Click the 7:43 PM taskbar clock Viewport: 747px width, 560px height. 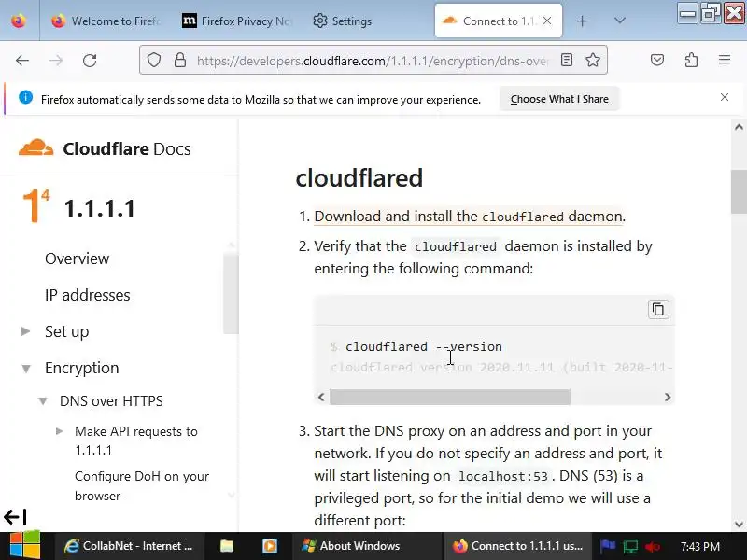pos(699,546)
